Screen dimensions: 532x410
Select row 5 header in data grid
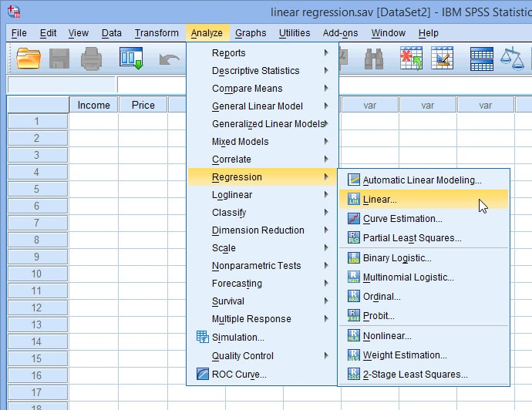(x=36, y=189)
